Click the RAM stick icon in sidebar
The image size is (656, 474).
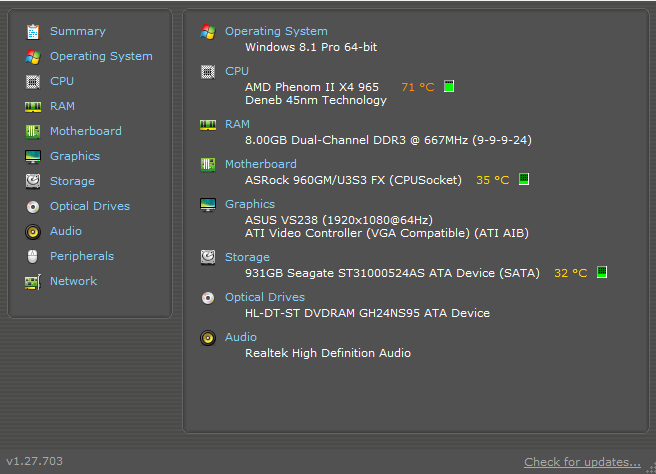point(33,107)
